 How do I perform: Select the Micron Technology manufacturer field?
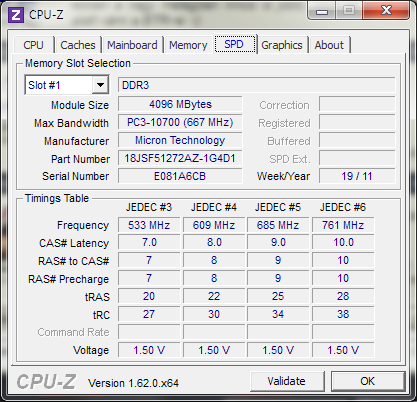pyautogui.click(x=180, y=141)
